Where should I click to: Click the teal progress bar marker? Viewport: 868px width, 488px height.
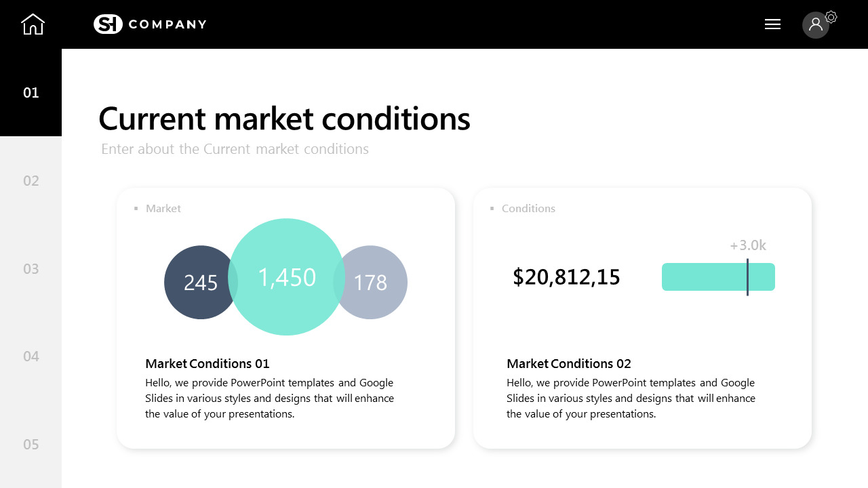747,277
